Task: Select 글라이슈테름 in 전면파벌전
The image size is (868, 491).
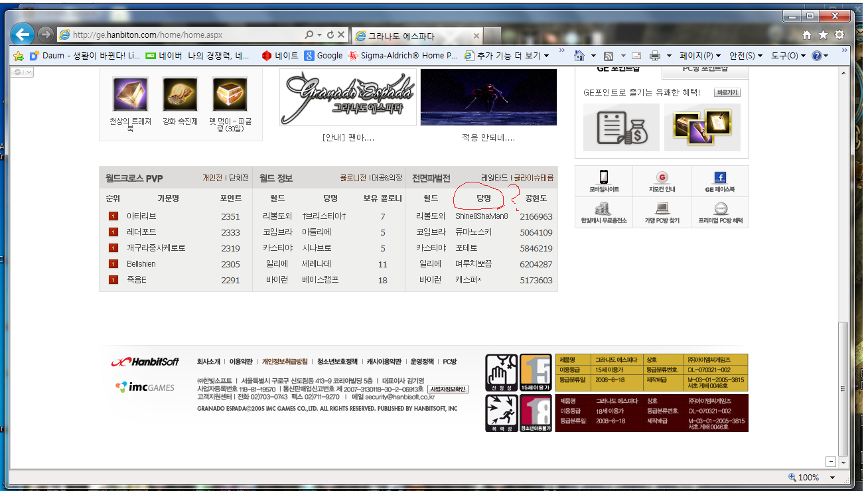Action: [534, 178]
